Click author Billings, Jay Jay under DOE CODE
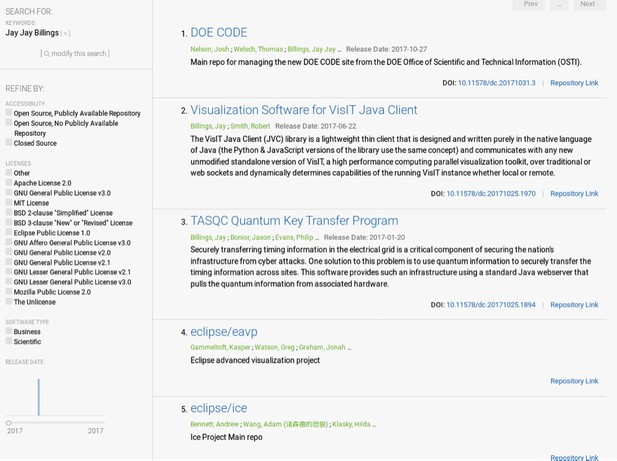The width and height of the screenshot is (617, 461). click(x=312, y=49)
